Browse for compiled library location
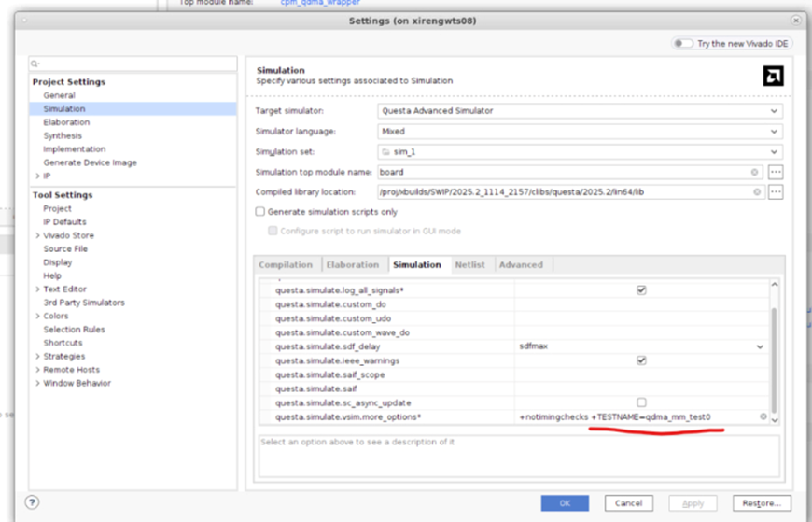Image resolution: width=812 pixels, height=522 pixels. [x=776, y=191]
